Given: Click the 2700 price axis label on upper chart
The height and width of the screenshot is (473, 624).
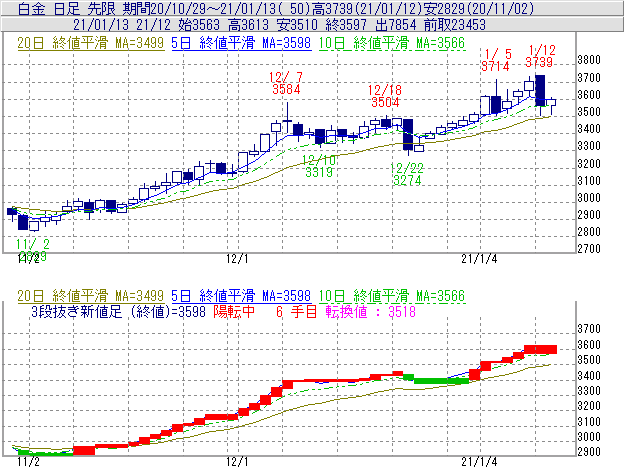Looking at the screenshot, I should (x=589, y=249).
